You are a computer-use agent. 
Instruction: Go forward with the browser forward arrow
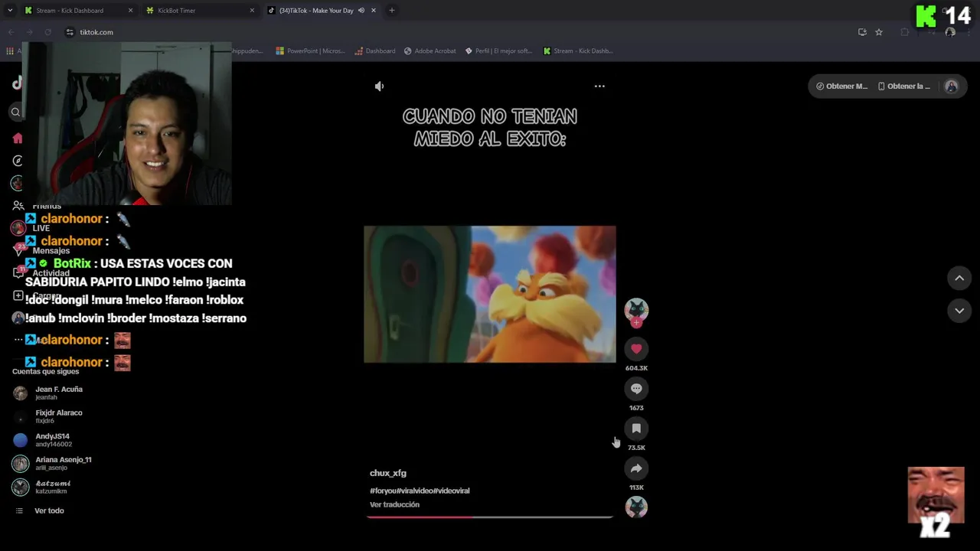click(x=29, y=32)
